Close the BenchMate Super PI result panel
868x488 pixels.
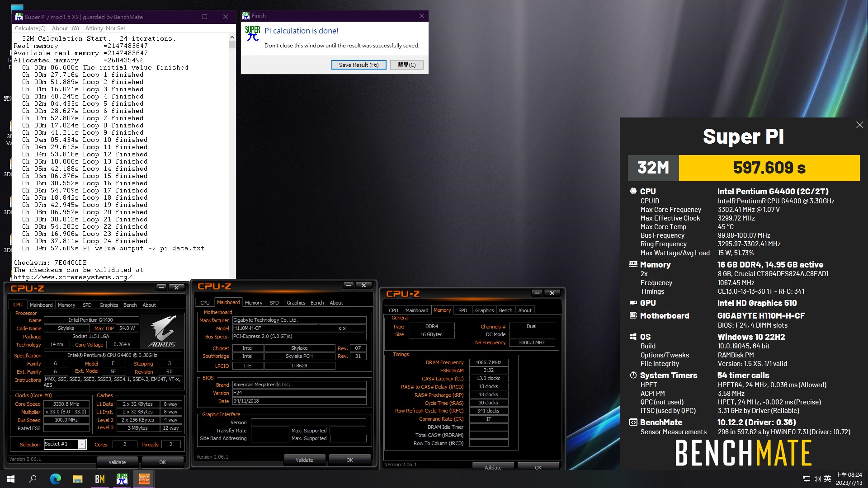[x=859, y=125]
